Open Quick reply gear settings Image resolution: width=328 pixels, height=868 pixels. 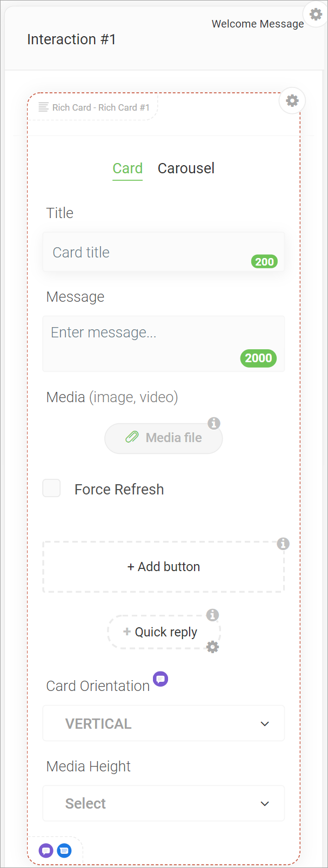point(213,647)
